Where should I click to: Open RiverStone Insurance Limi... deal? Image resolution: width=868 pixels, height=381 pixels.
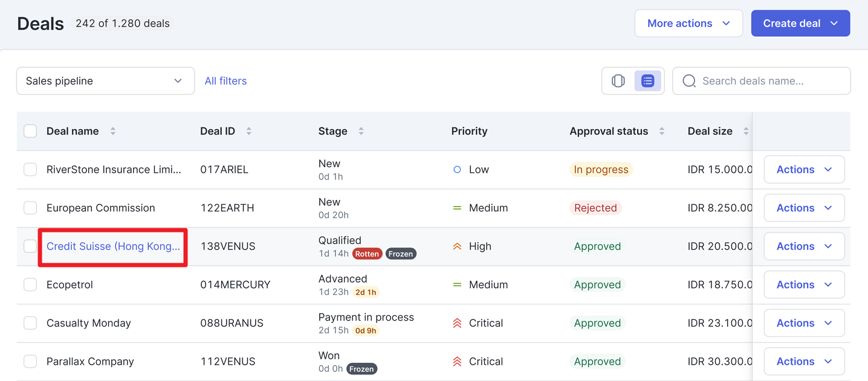(114, 170)
